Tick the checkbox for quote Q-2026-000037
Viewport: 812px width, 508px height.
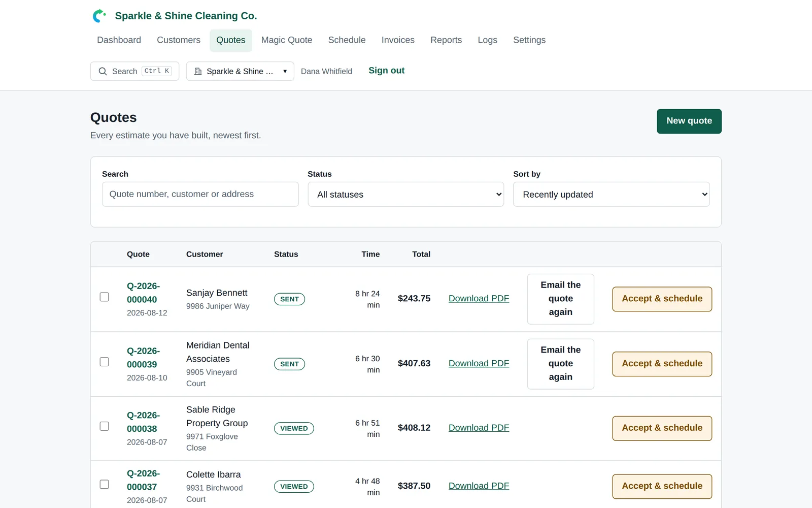click(x=105, y=484)
